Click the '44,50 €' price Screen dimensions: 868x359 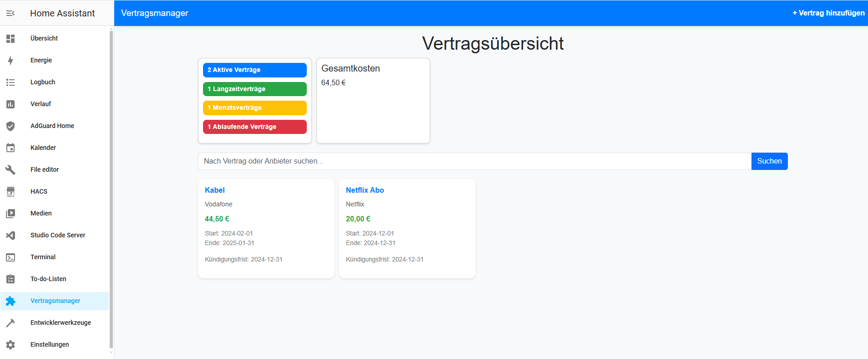[x=217, y=219]
